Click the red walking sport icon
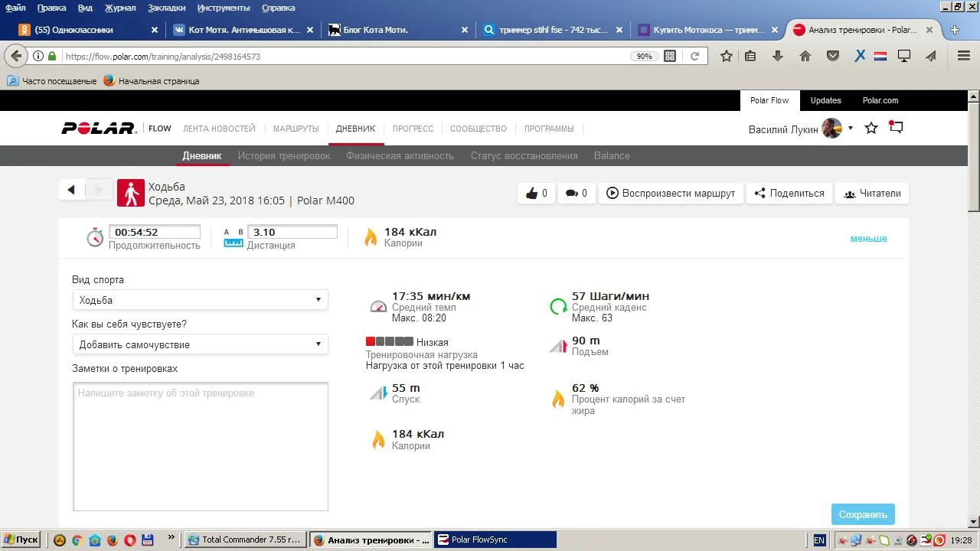This screenshot has height=551, width=980. [131, 194]
